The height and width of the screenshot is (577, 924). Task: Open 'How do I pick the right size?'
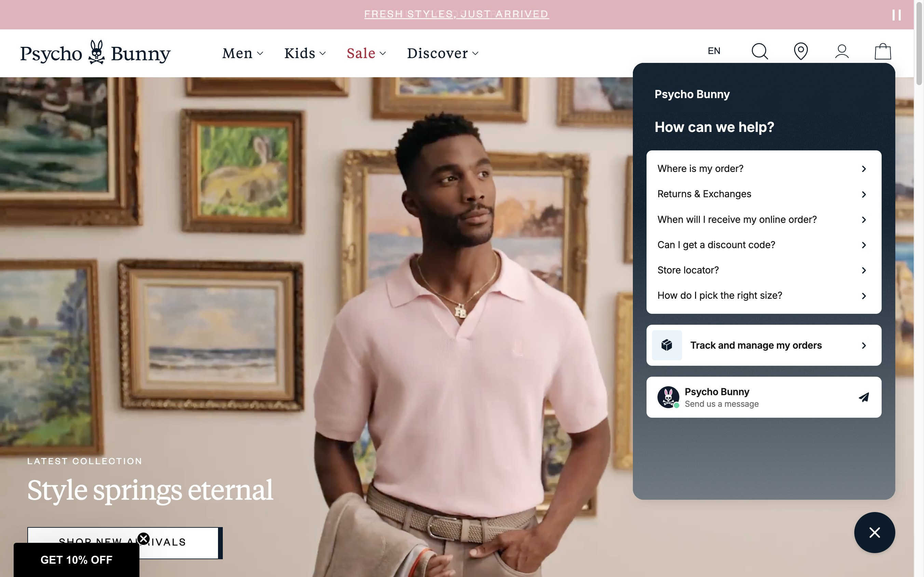click(x=763, y=295)
